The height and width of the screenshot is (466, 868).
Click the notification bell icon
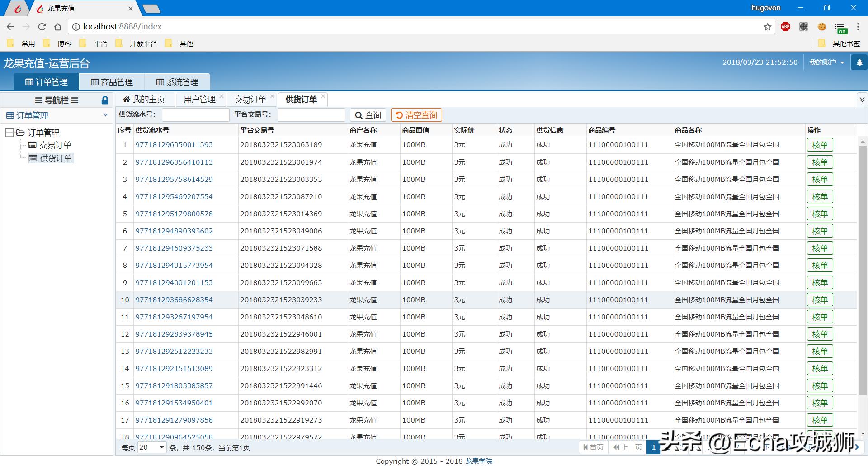(x=859, y=62)
